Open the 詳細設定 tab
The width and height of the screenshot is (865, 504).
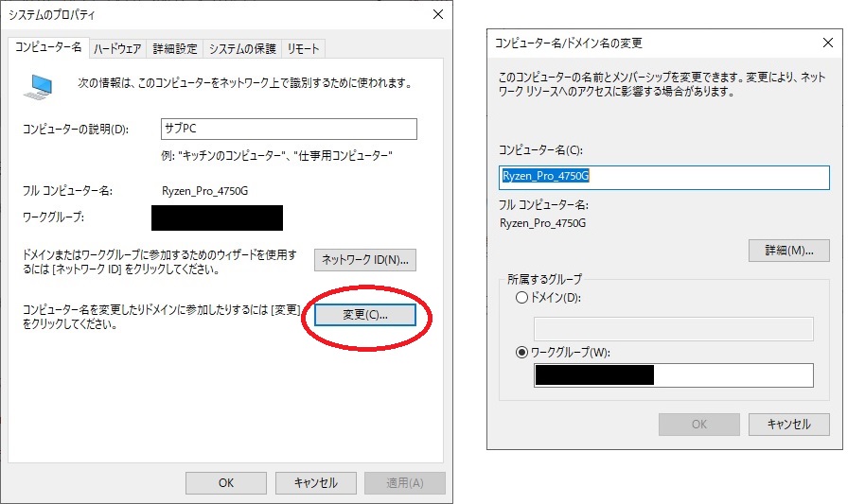click(x=175, y=49)
